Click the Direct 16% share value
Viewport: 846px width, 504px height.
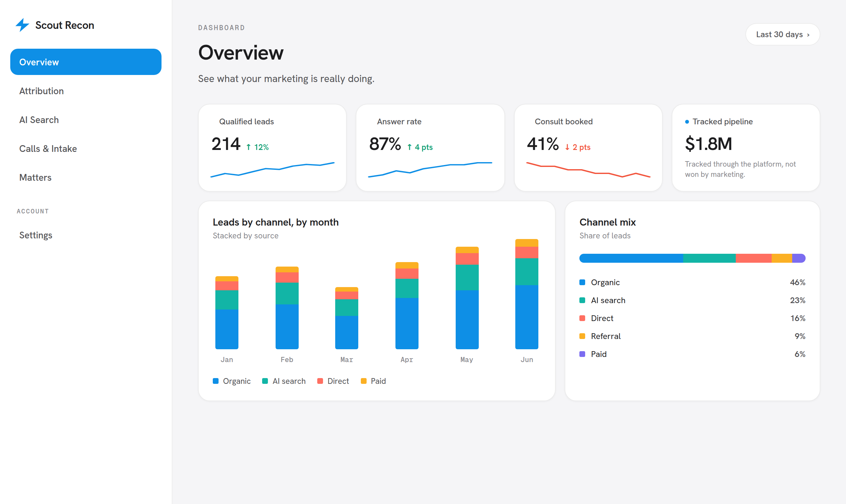coord(798,318)
